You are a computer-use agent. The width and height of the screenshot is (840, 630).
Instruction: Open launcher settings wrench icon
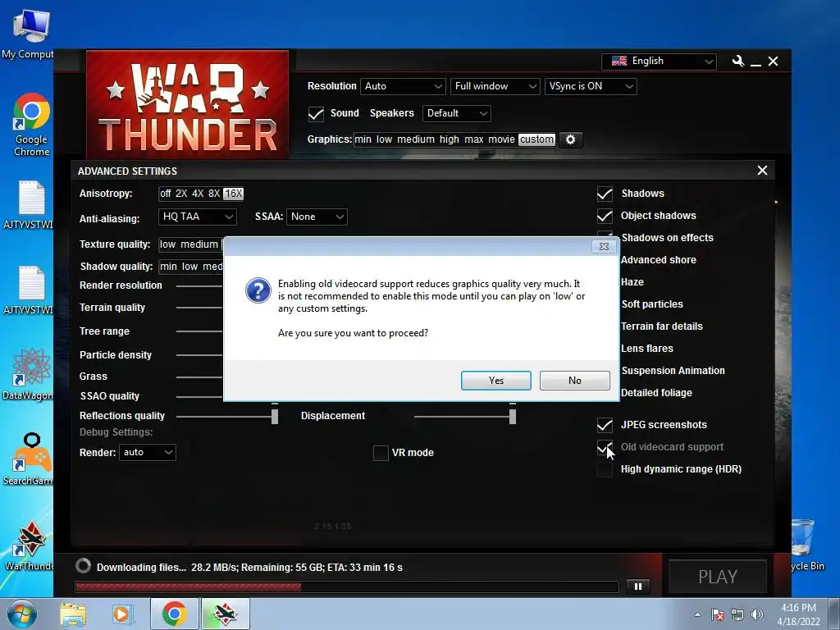(738, 61)
